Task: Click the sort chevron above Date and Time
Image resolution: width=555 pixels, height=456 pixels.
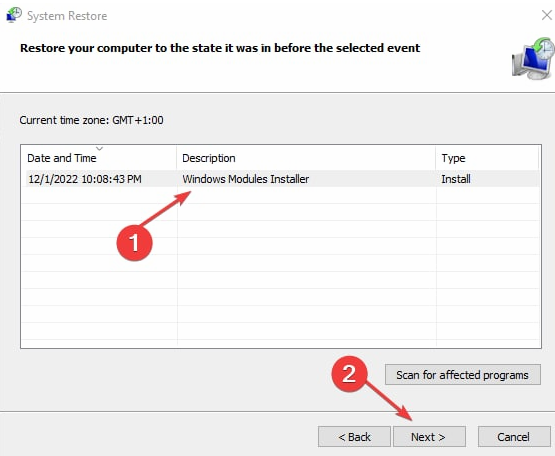Action: (99, 148)
